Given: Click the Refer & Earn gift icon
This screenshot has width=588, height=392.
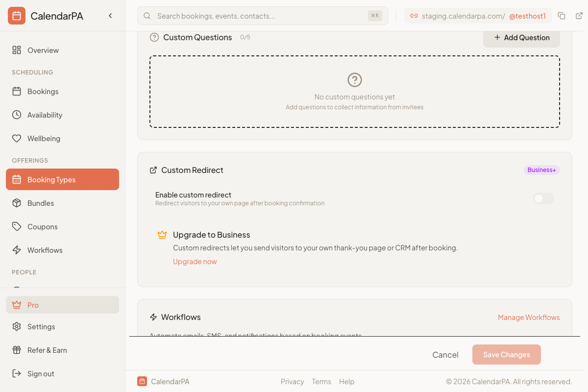Looking at the screenshot, I should coord(16,350).
